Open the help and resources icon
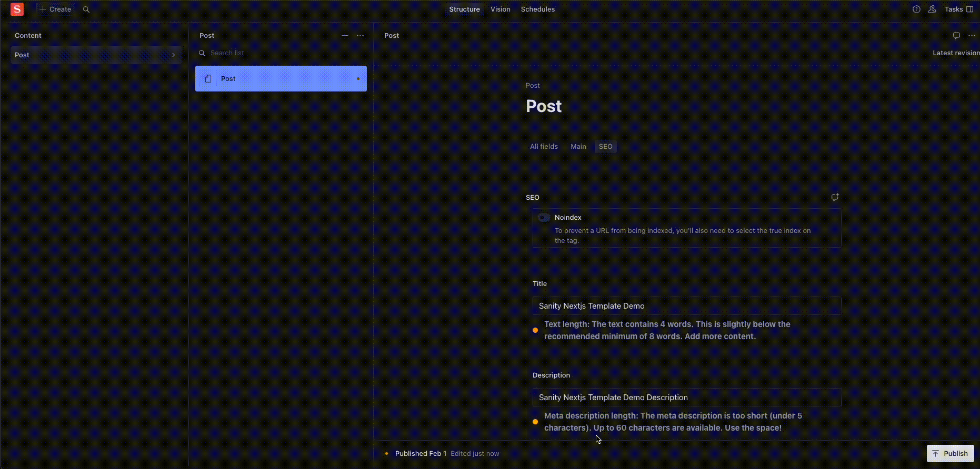 pos(916,9)
